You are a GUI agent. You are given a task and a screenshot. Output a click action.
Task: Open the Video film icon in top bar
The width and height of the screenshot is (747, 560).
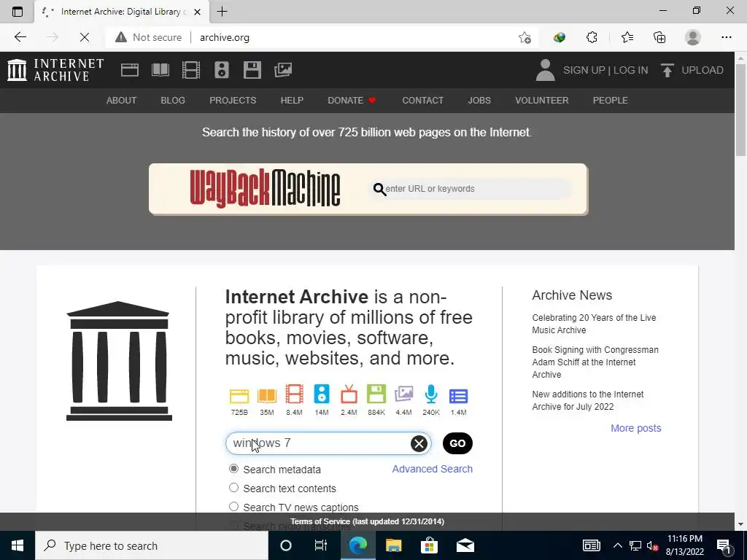coord(191,70)
